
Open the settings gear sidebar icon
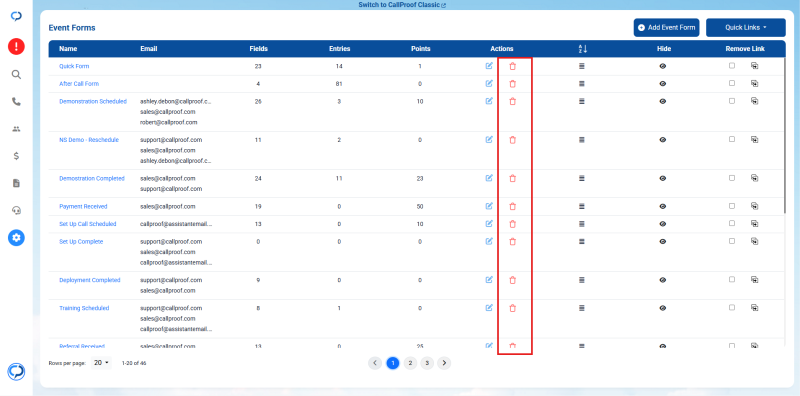tap(16, 237)
